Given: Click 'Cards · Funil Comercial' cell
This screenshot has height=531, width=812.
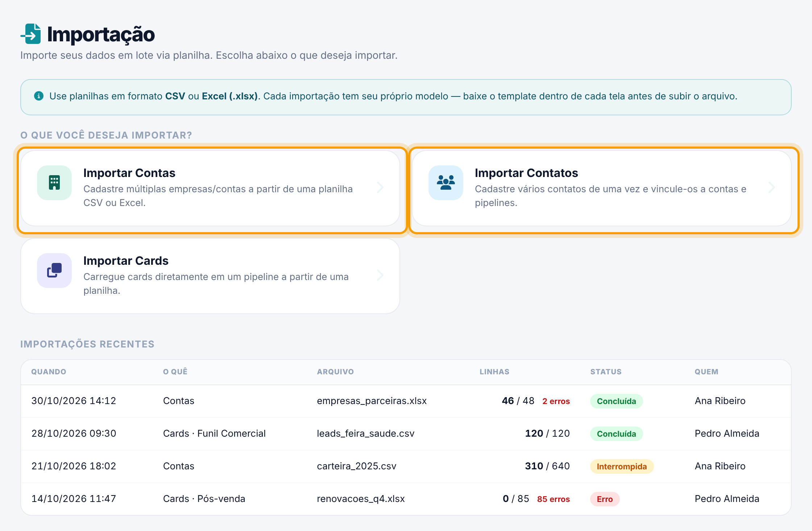Looking at the screenshot, I should [214, 433].
